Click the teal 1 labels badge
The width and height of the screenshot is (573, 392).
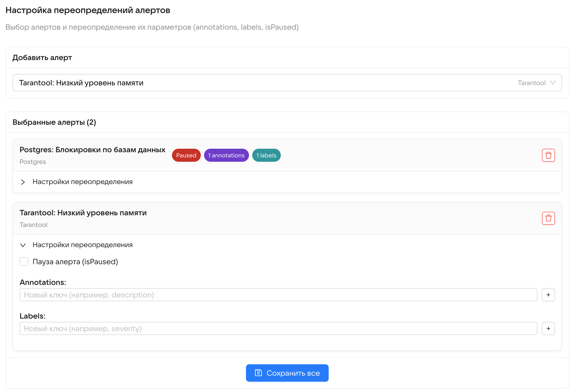click(x=266, y=155)
